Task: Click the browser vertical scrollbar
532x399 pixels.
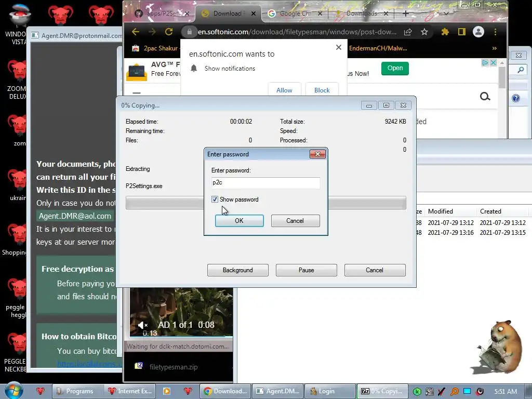Action: coord(502,78)
